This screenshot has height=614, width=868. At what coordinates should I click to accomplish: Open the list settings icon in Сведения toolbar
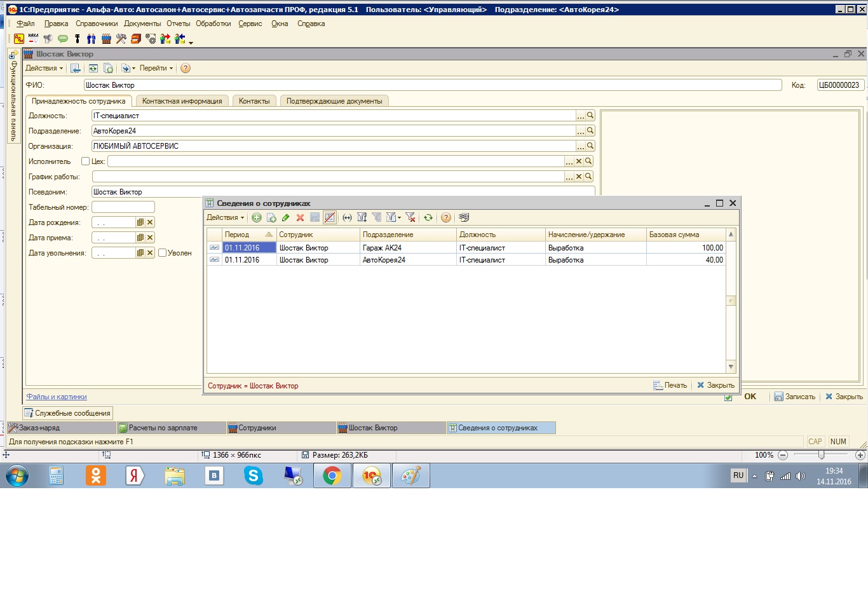(464, 217)
